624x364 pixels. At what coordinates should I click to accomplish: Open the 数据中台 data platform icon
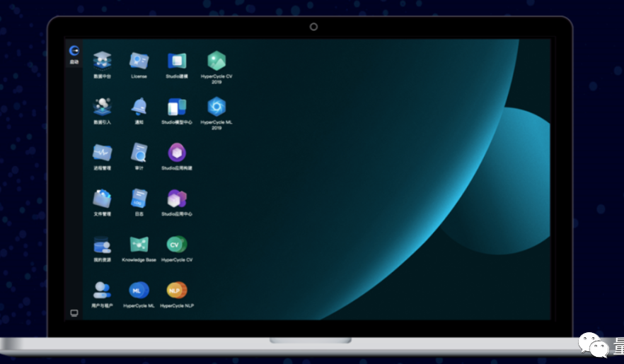coord(102,61)
